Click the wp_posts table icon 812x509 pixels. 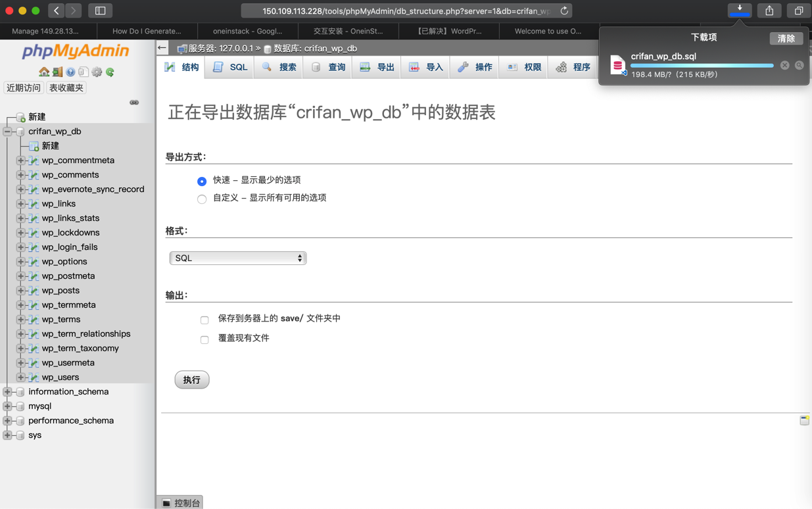[34, 291]
